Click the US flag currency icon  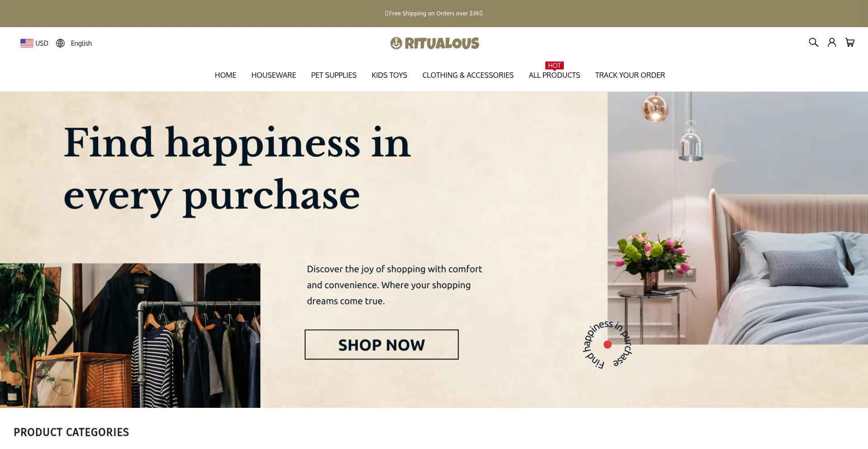tap(27, 43)
